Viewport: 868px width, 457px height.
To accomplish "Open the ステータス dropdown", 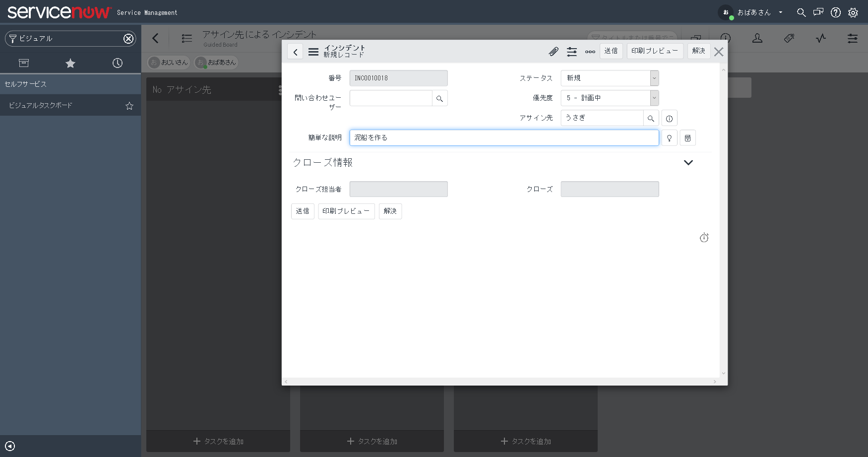I will 654,78.
